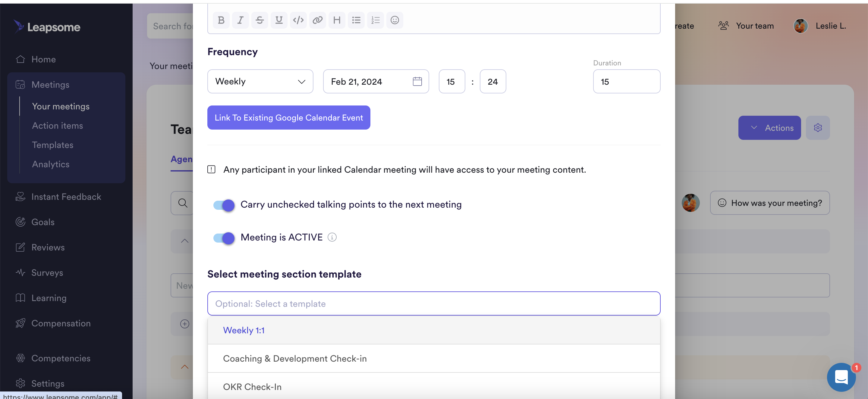The image size is (868, 399).
Task: Click the Your team icon
Action: pyautogui.click(x=723, y=26)
